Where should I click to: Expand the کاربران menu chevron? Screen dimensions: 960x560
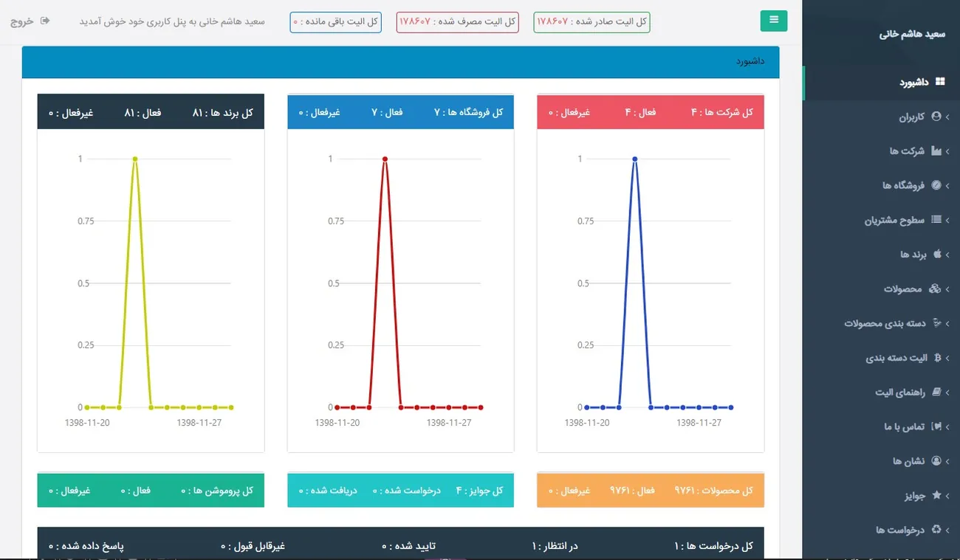(947, 117)
